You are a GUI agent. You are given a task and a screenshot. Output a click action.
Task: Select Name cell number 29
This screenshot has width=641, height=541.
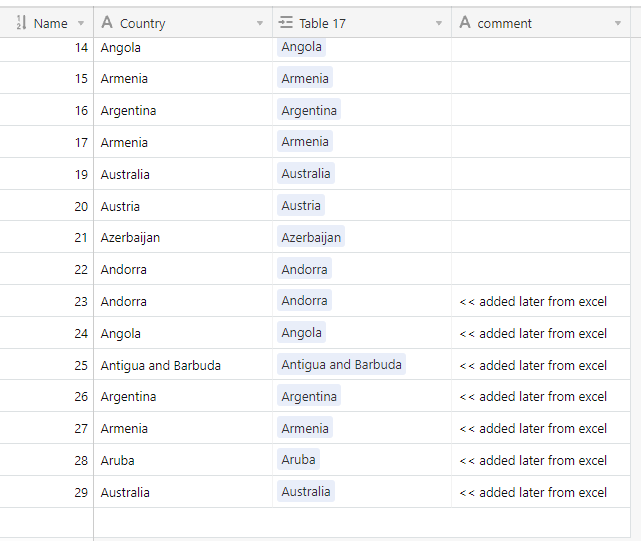coord(47,492)
